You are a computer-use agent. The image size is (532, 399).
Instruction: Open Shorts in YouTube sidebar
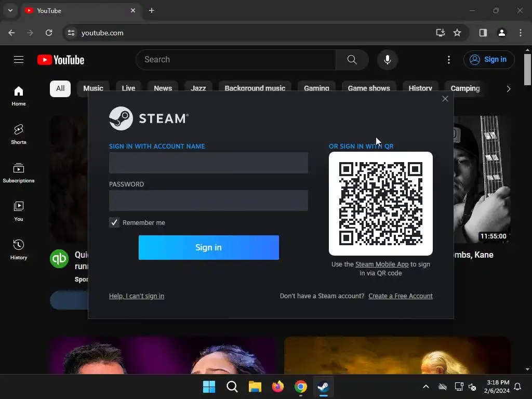(x=19, y=135)
